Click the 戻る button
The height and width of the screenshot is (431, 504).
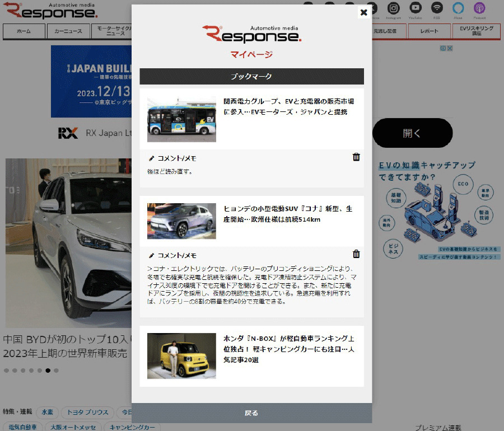point(251,413)
